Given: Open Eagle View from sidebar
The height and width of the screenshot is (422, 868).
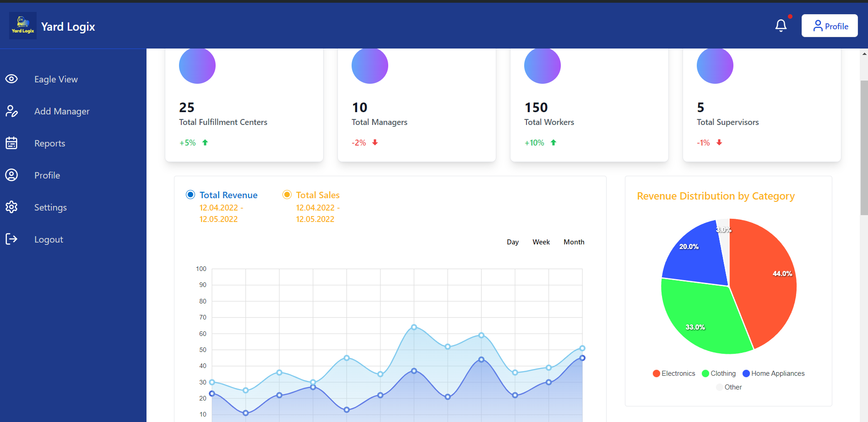Looking at the screenshot, I should point(56,79).
